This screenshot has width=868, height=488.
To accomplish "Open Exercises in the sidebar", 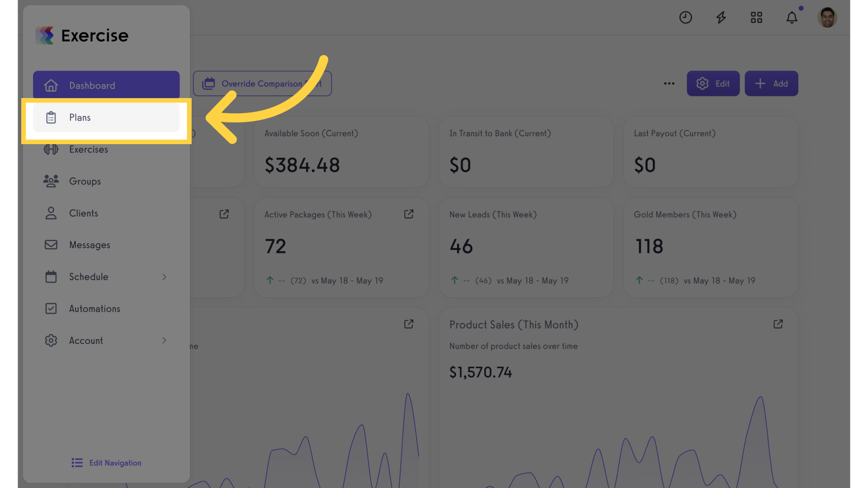I will pyautogui.click(x=106, y=150).
